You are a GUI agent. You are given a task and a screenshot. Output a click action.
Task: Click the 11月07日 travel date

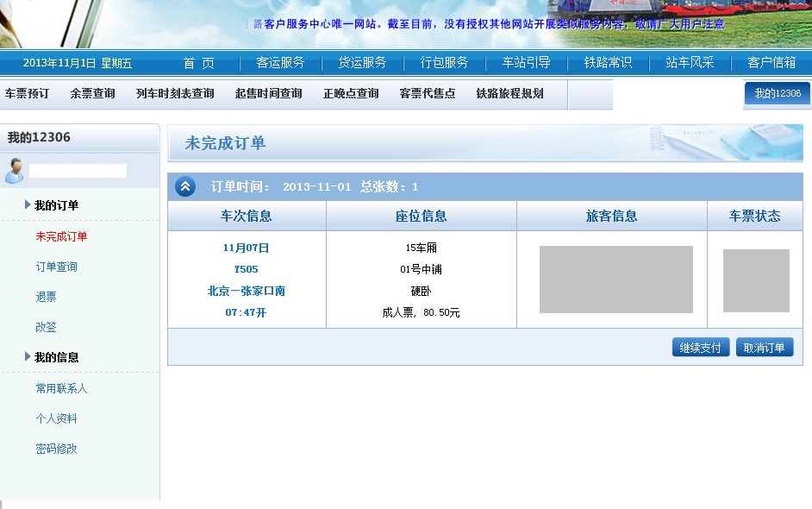point(246,248)
